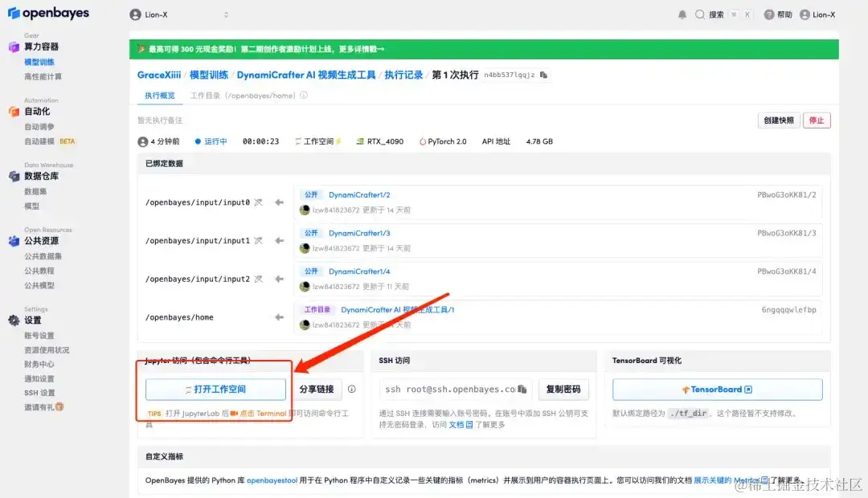This screenshot has height=498, width=868.
Task: Click the arrow icon for /openbayes/home row
Action: point(279,317)
